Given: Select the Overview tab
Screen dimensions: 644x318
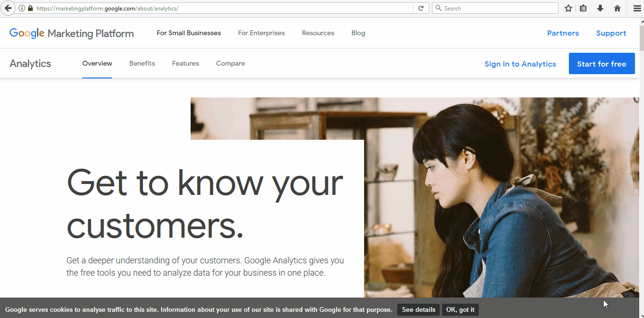Looking at the screenshot, I should pos(97,63).
